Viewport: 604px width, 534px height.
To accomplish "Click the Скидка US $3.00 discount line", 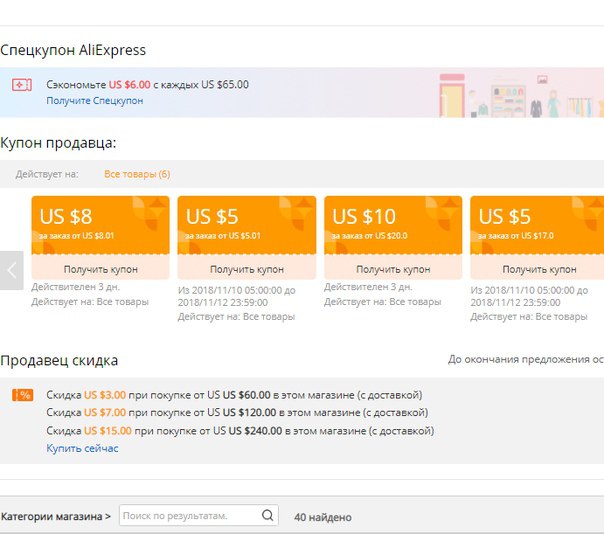I will tap(234, 395).
